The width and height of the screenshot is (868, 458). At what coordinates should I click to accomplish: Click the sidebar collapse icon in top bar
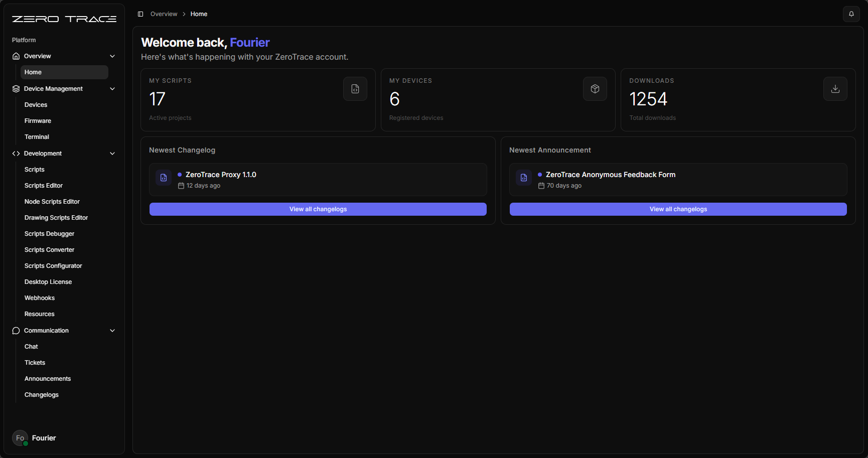click(x=140, y=14)
